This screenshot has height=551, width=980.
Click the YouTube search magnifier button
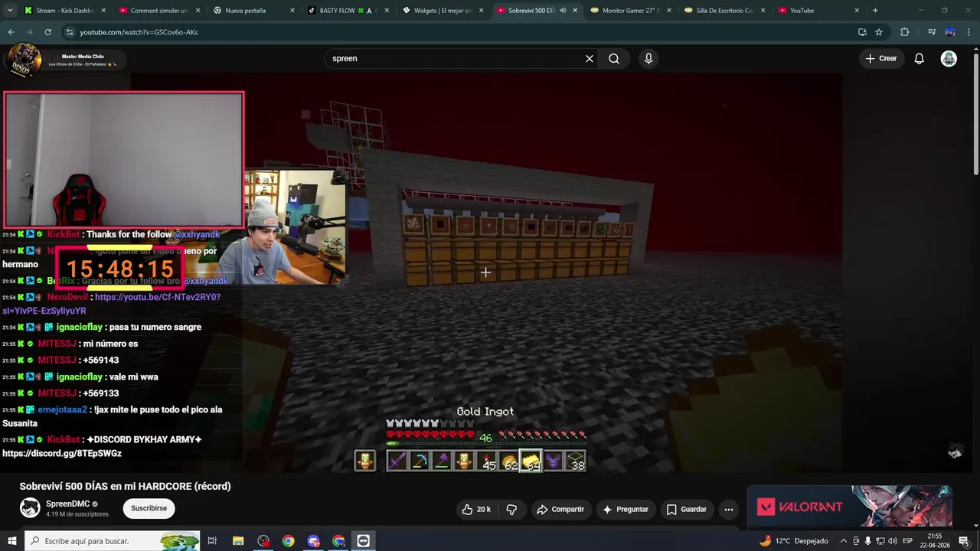click(614, 58)
